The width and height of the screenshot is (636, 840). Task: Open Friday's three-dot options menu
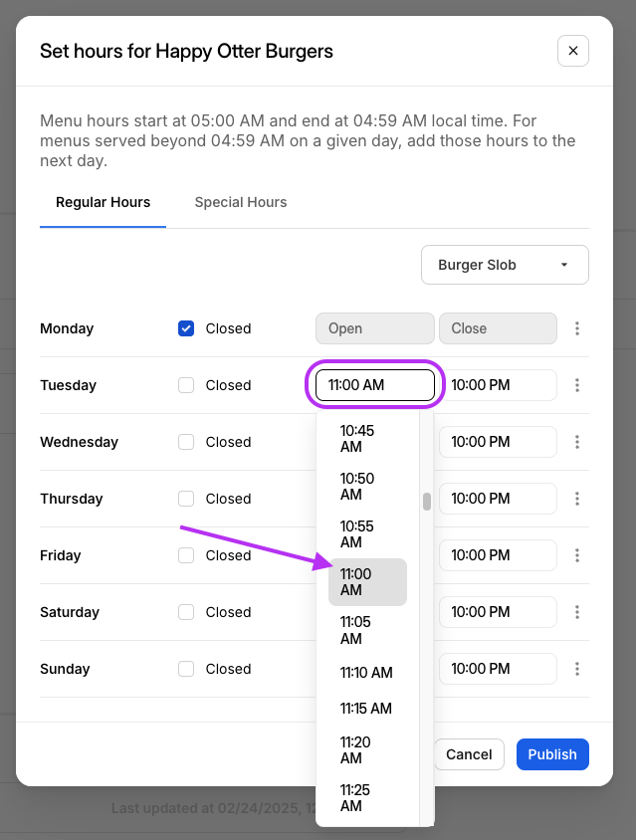[x=577, y=555]
